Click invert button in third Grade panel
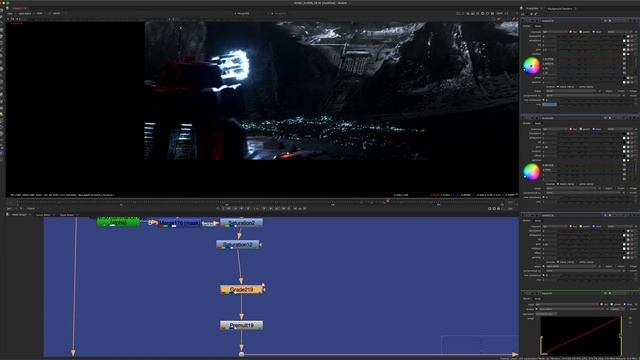 (621, 267)
